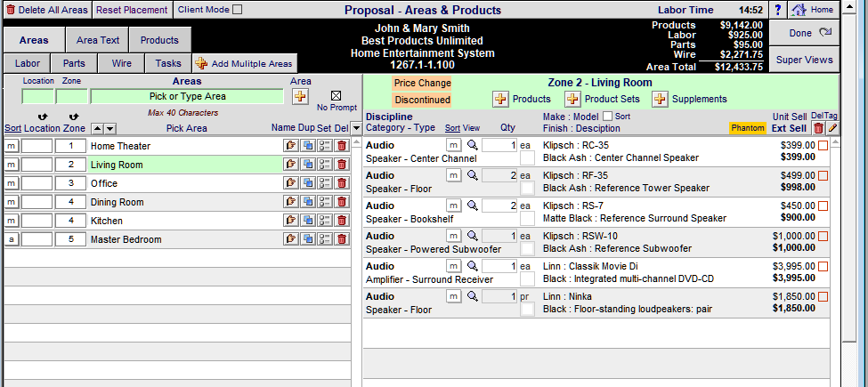Image resolution: width=868 pixels, height=387 pixels.
Task: Click the Location input field
Action: [x=38, y=96]
